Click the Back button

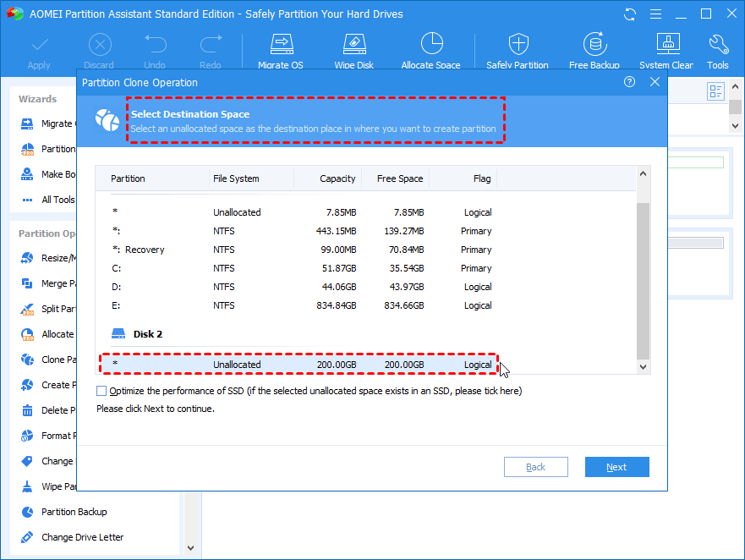click(535, 467)
